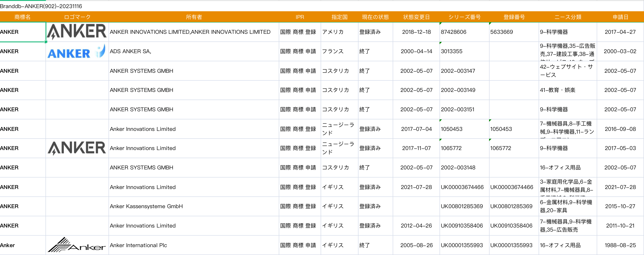Click the title cell Branddb-ANKER(902)-20231116
This screenshot has width=644, height=255.
(x=41, y=6)
